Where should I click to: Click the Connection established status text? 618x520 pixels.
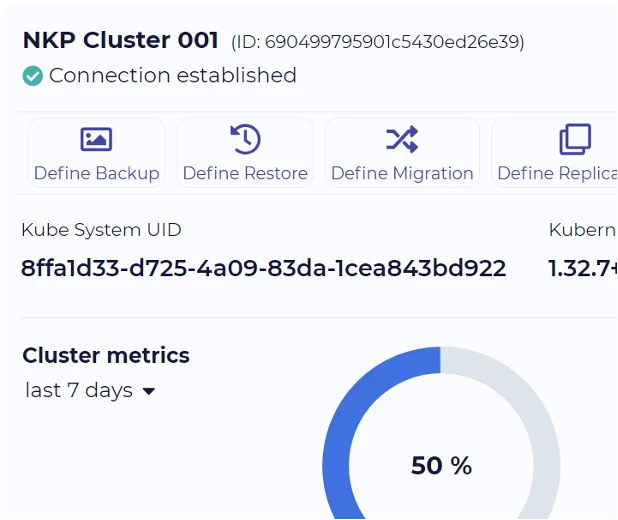pyautogui.click(x=173, y=75)
